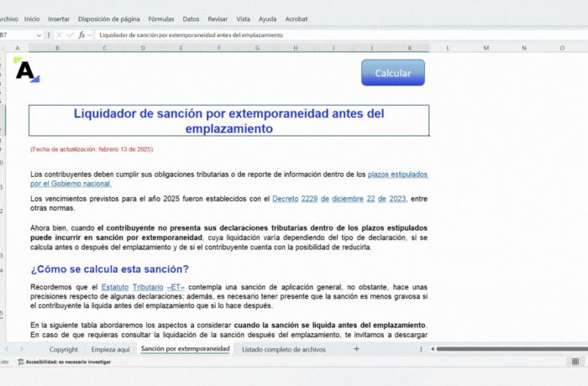Click the next sheet navigation arrow

[21, 349]
